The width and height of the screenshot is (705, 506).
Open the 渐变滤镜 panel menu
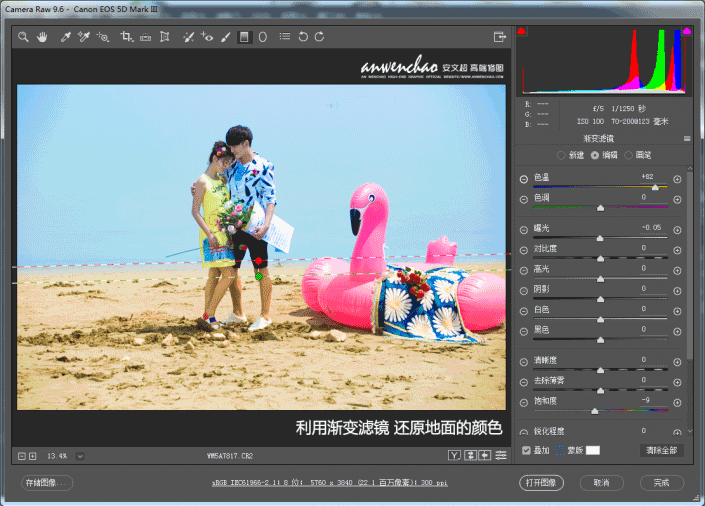pos(687,139)
